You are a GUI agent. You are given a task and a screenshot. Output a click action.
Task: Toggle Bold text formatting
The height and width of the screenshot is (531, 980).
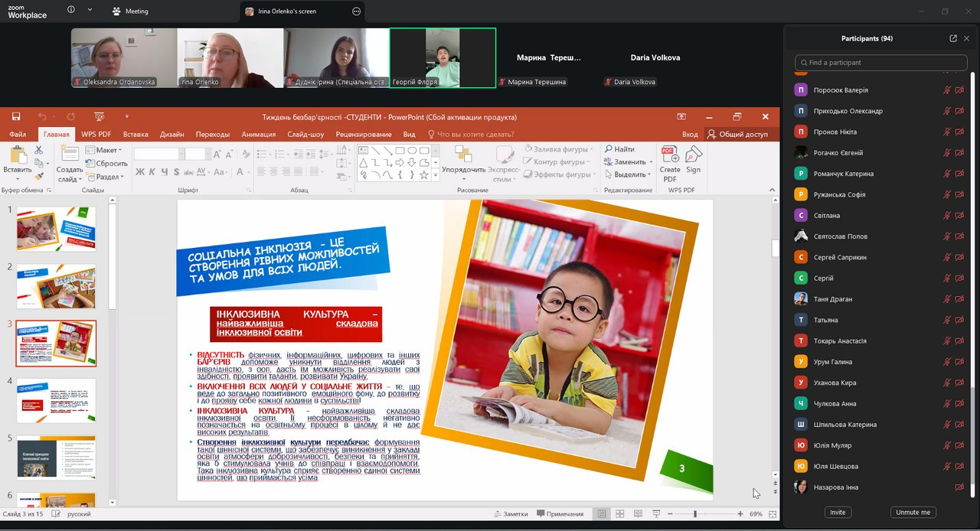click(139, 172)
